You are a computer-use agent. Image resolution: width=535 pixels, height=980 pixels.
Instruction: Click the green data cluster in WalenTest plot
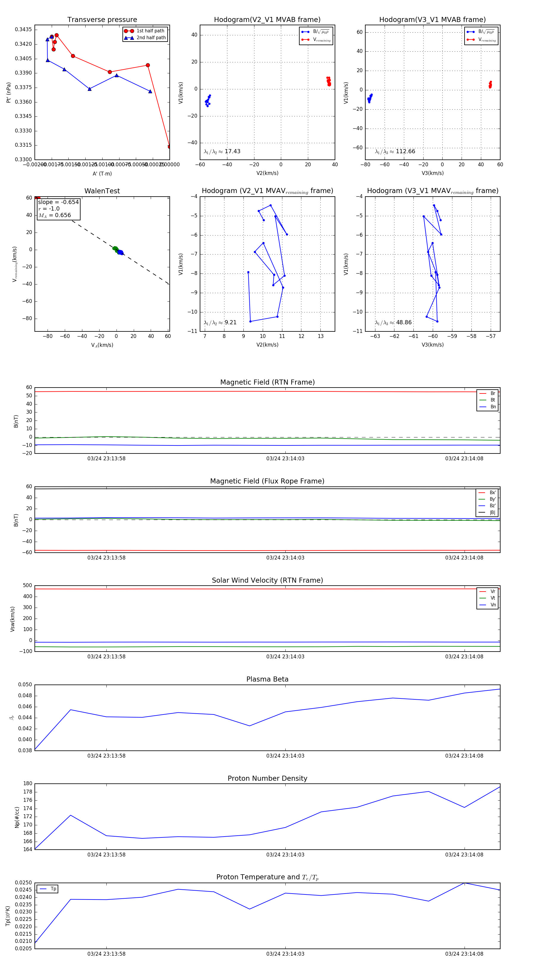(115, 249)
